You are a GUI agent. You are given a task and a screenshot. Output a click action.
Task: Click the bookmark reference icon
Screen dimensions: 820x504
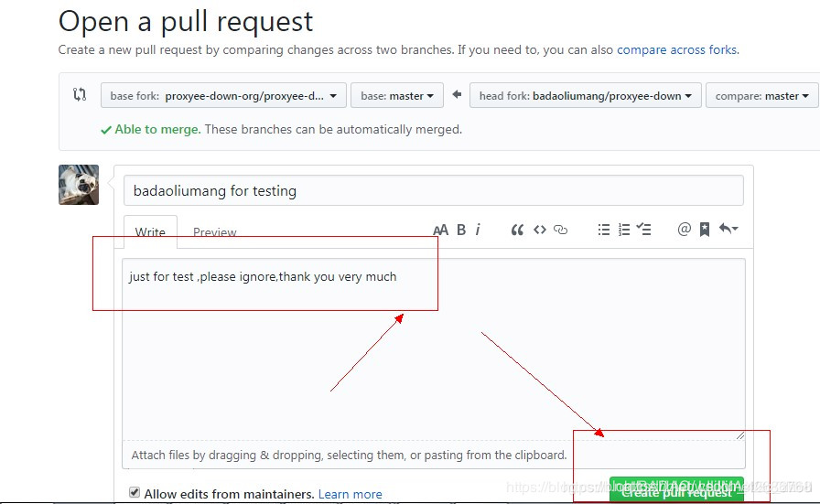(705, 230)
